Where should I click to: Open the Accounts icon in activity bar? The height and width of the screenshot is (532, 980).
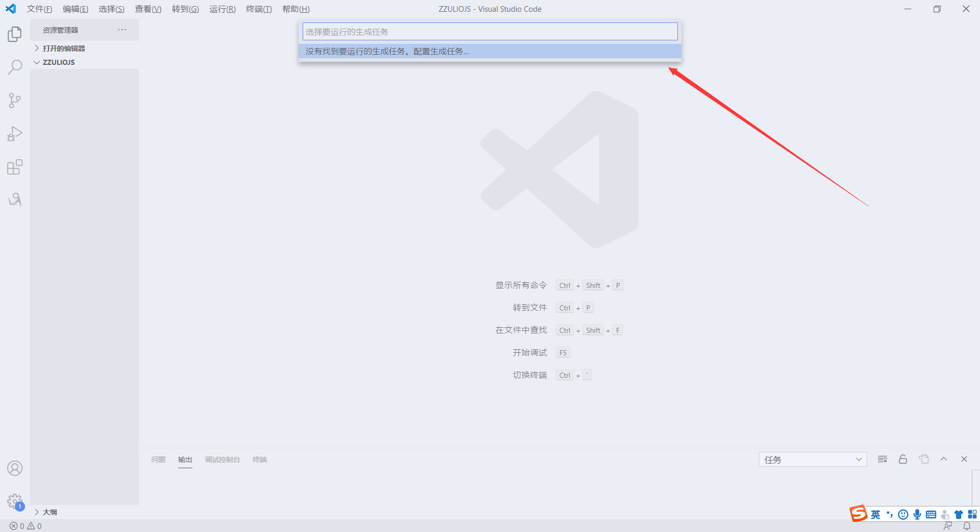15,468
